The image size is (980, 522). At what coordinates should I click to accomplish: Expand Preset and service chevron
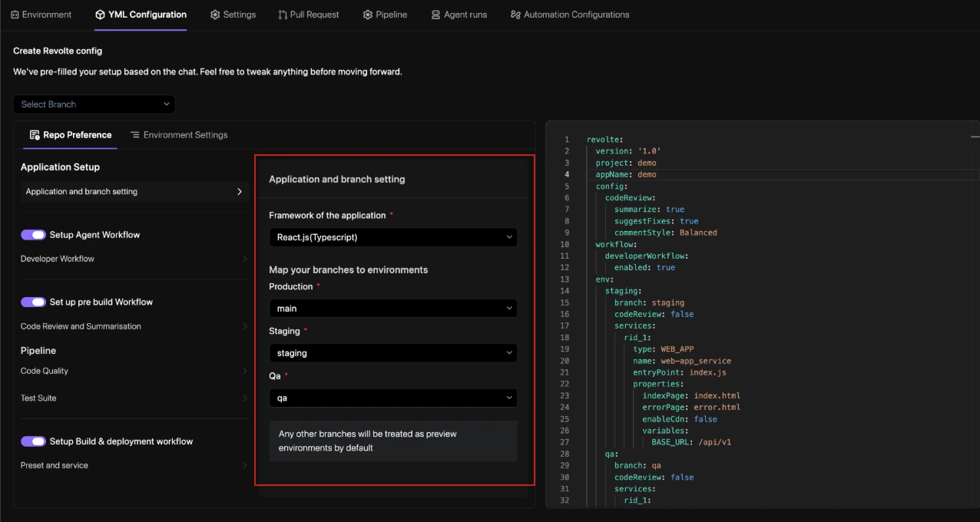tap(244, 465)
